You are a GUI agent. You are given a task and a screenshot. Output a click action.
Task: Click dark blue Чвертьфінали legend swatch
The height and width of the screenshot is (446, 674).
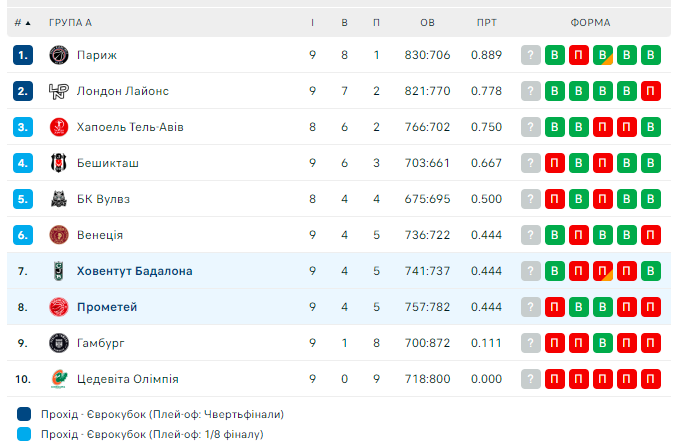(x=24, y=414)
